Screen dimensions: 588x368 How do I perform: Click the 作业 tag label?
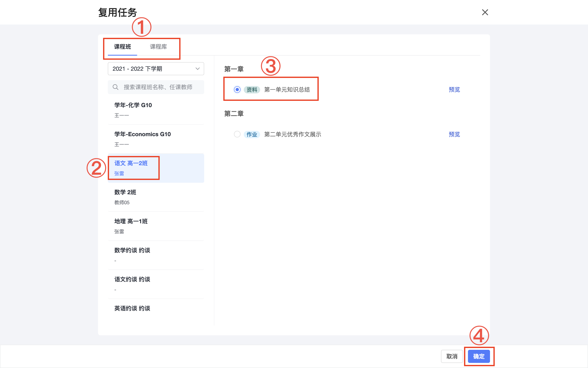pyautogui.click(x=252, y=134)
